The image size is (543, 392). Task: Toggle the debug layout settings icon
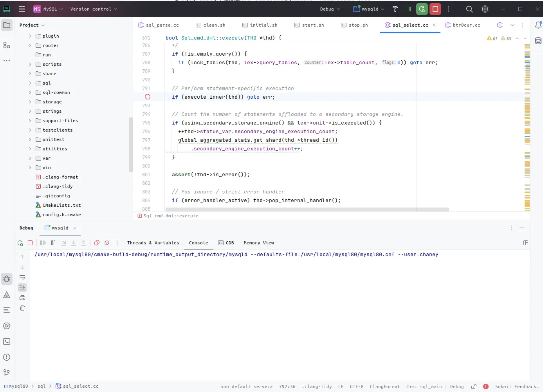click(526, 243)
